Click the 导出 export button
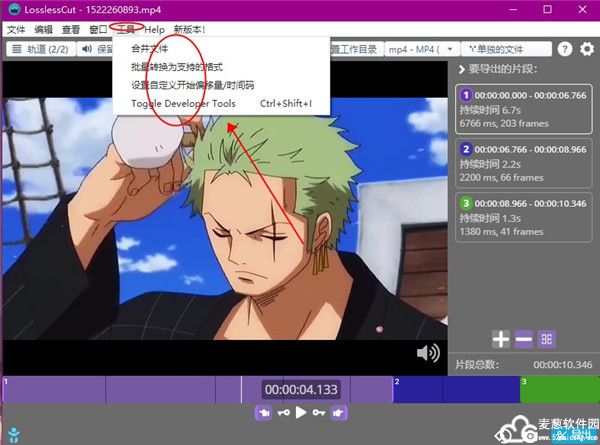 click(x=574, y=435)
